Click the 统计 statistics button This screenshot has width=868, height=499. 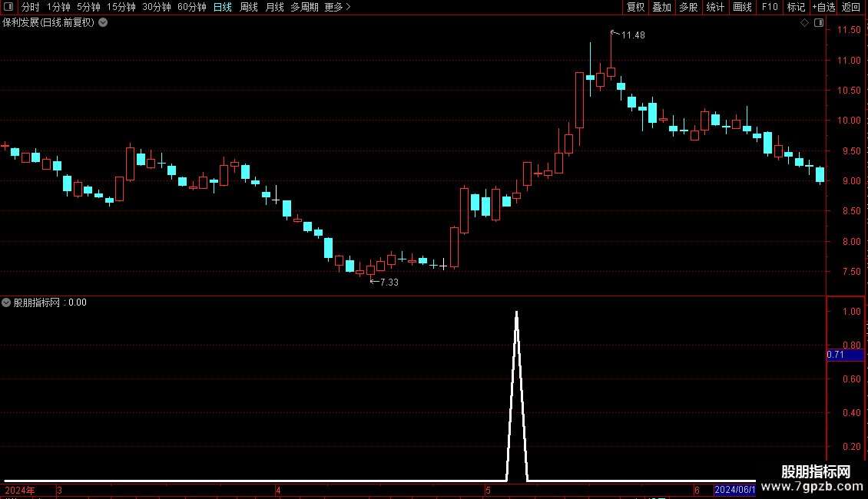click(x=715, y=7)
